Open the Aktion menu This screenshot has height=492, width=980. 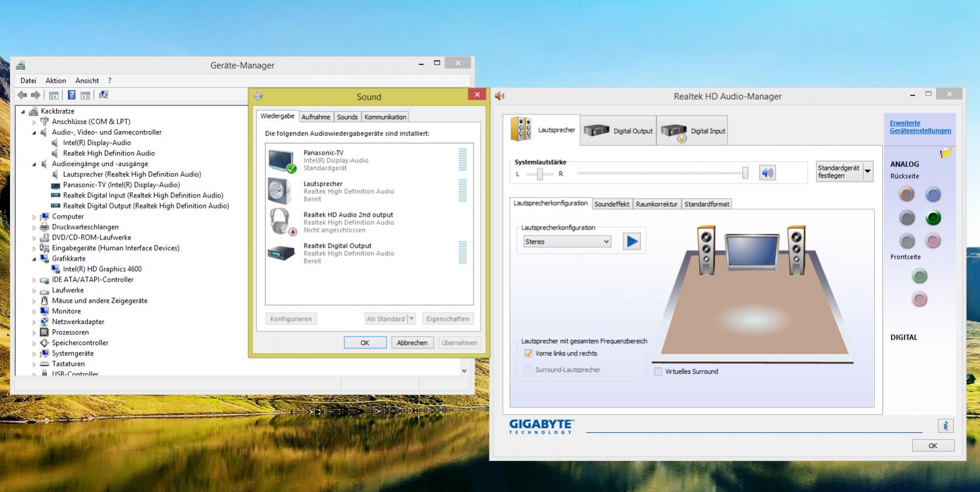point(56,80)
